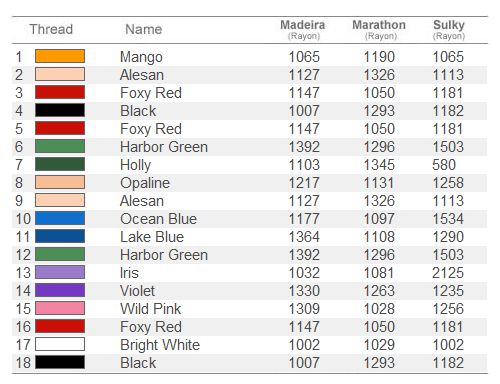Image resolution: width=500 pixels, height=384 pixels.
Task: Select the Bright White thread swatch
Action: (60, 344)
